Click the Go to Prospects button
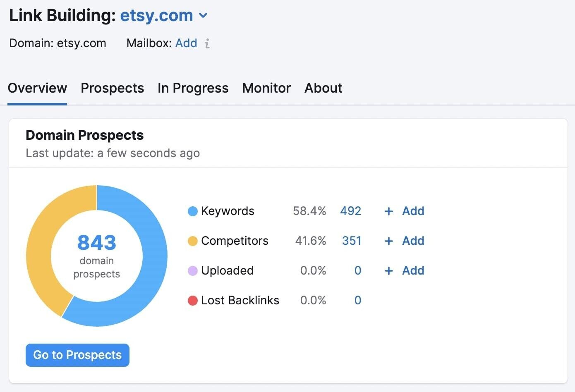Image resolution: width=575 pixels, height=392 pixels. point(77,355)
